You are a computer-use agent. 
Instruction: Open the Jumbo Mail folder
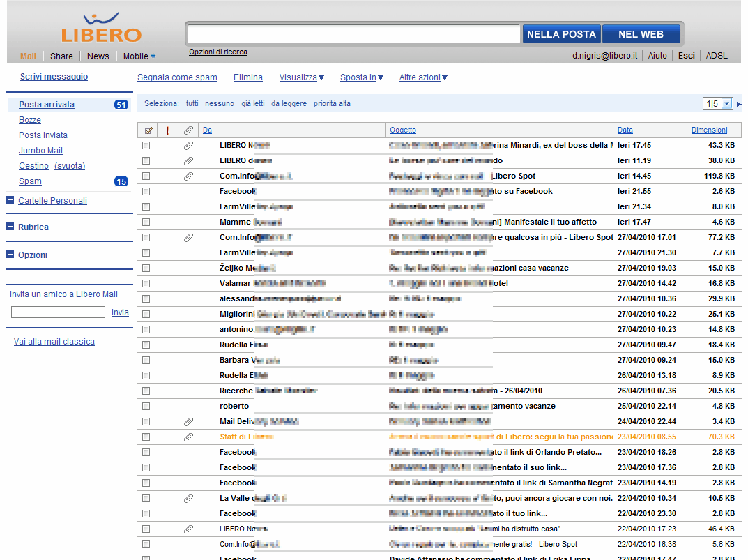click(x=40, y=151)
